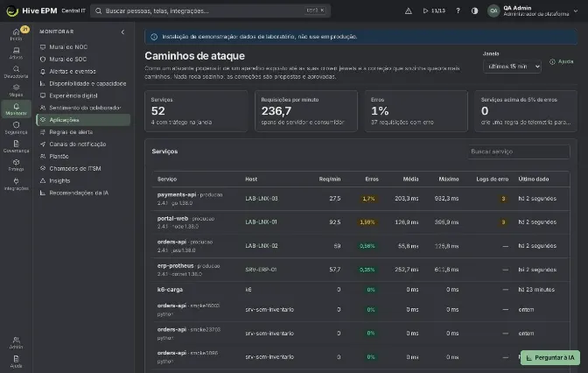Open the payments-api service row
This screenshot has width=588, height=373.
[360, 199]
